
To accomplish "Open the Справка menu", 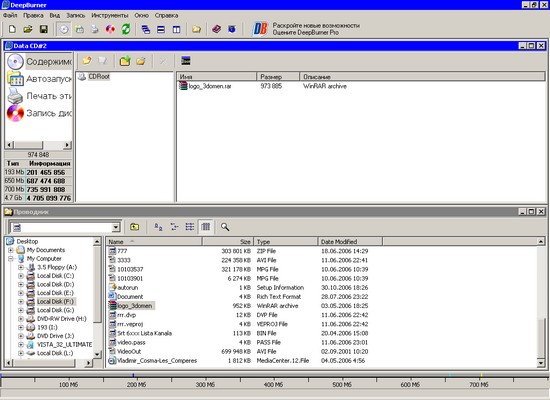I will pyautogui.click(x=166, y=15).
